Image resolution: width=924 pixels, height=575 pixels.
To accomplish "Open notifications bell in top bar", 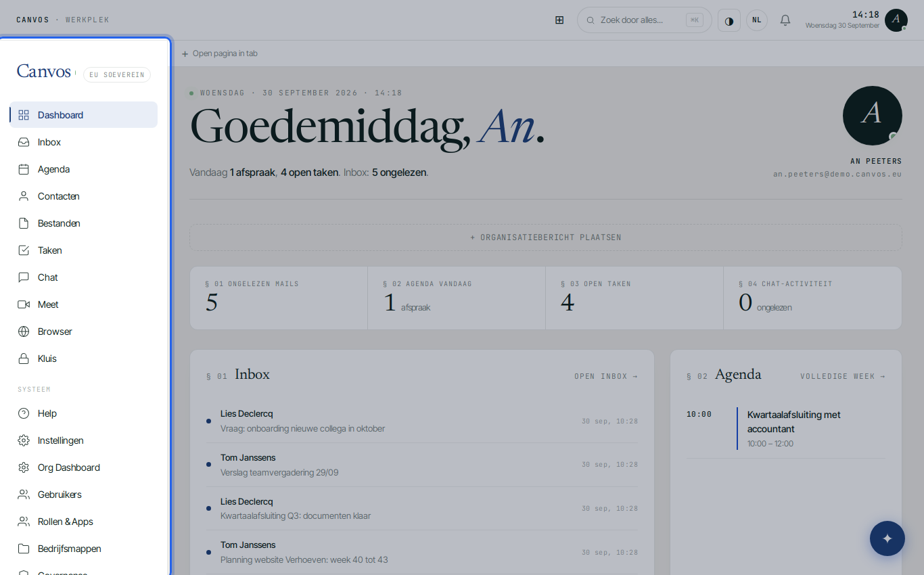I will [x=785, y=20].
